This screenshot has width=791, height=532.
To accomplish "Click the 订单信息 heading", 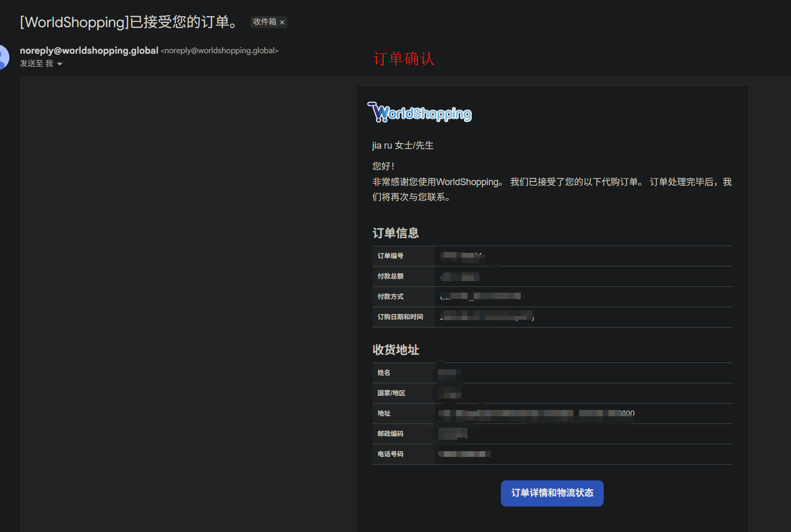I will (396, 233).
